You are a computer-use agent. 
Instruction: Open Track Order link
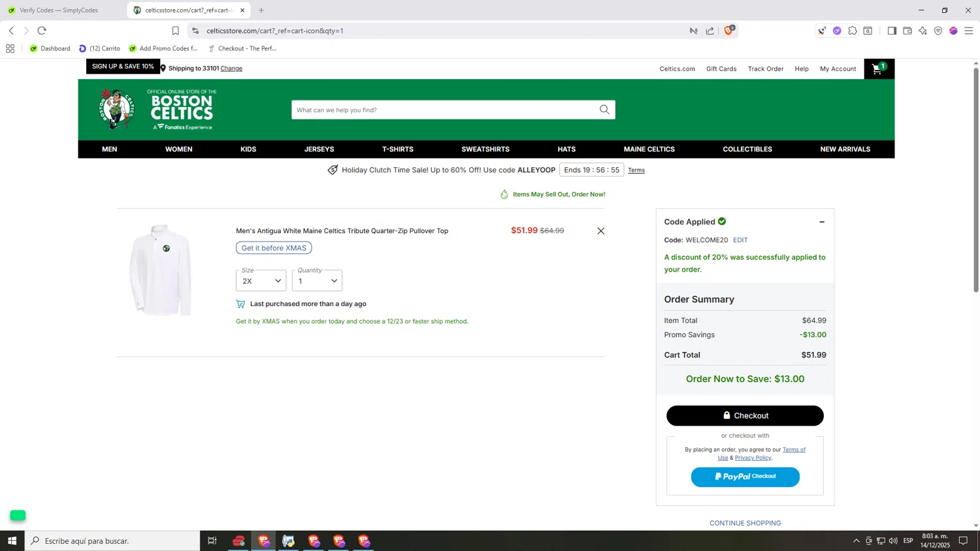point(766,69)
